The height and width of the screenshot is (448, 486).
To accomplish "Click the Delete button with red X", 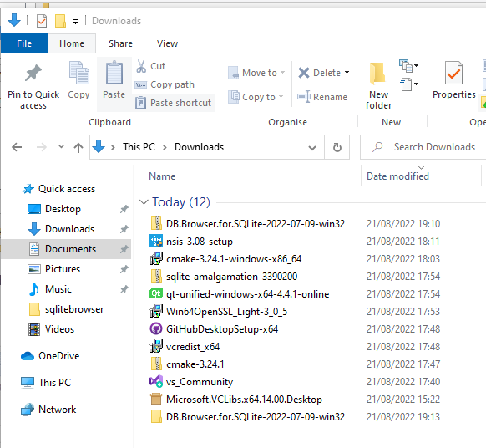I will (x=319, y=73).
